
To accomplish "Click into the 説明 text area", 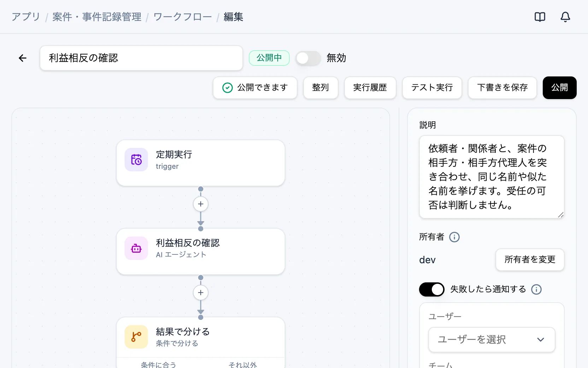I will pyautogui.click(x=492, y=177).
